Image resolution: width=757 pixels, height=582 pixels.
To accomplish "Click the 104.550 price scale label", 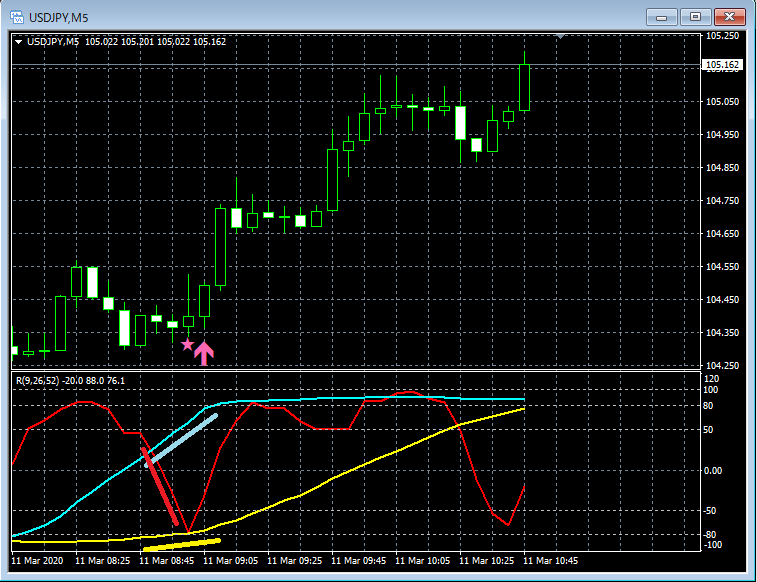I will (722, 266).
